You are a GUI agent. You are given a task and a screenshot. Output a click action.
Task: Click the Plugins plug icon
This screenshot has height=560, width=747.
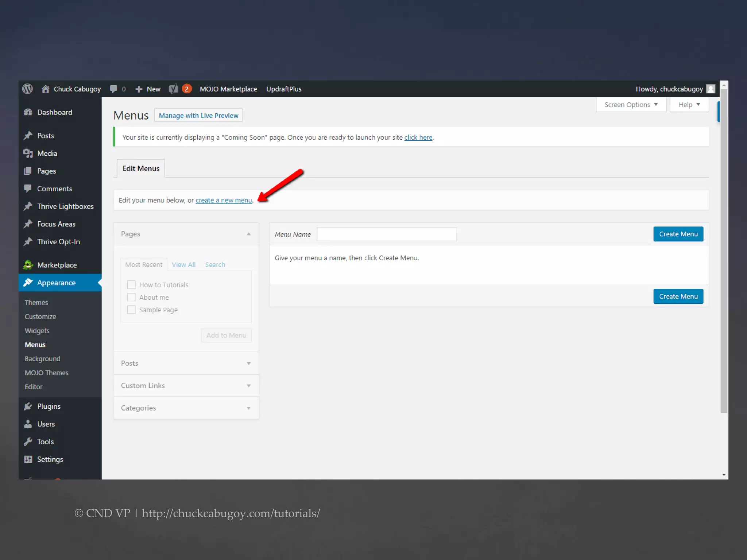[x=28, y=406]
